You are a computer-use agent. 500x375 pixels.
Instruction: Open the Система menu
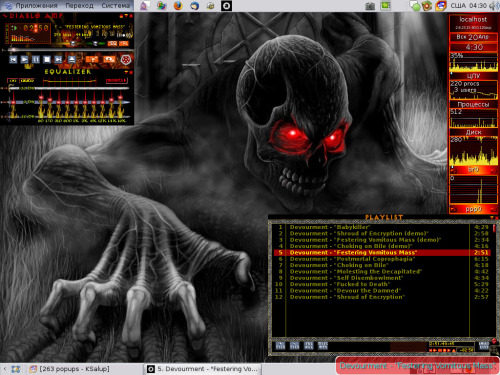[x=115, y=6]
